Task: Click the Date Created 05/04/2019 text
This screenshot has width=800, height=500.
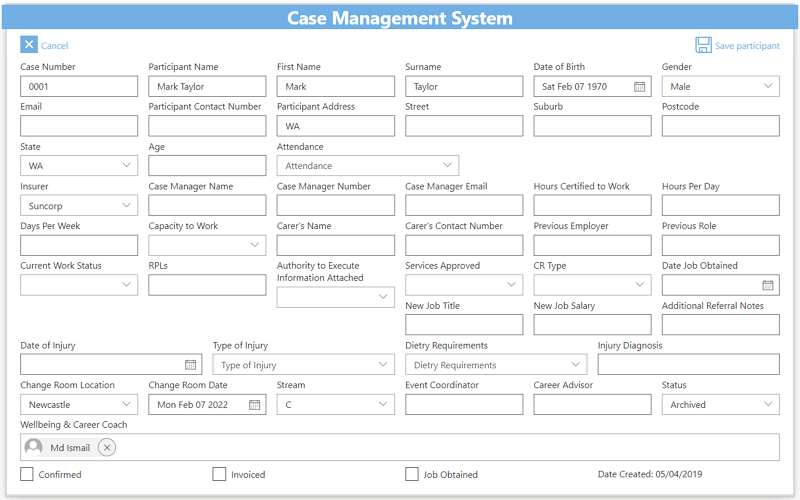Action: [650, 474]
